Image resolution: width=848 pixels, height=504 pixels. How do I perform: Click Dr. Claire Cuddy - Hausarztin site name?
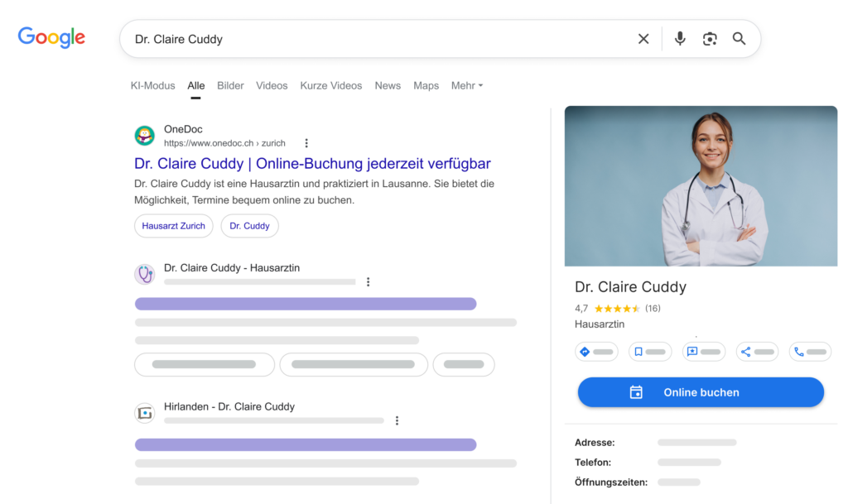tap(232, 268)
